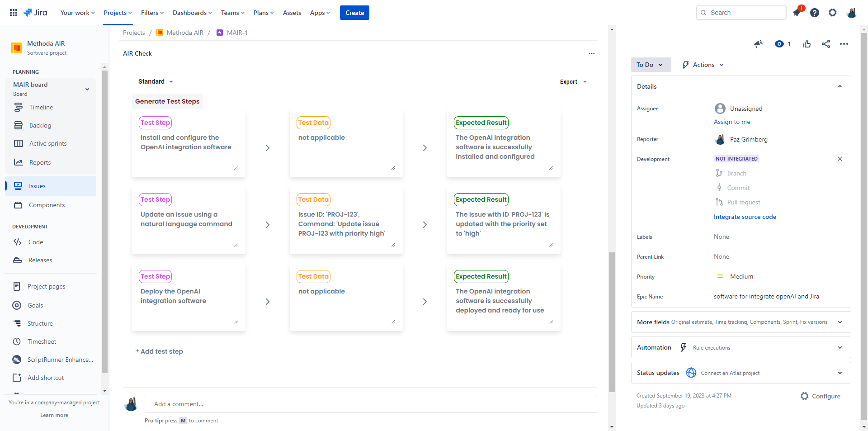Image resolution: width=868 pixels, height=431 pixels.
Task: Click the Configure button
Action: click(x=821, y=396)
